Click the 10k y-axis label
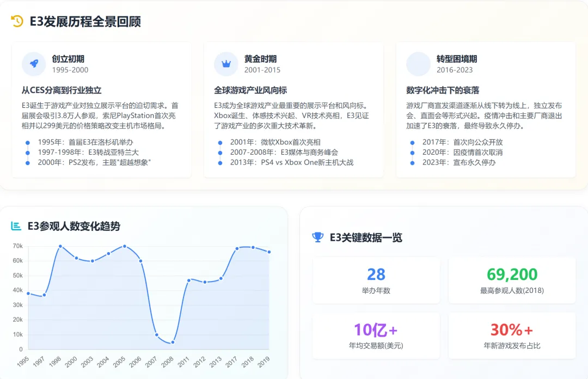Viewport: 588px width, 379px height. 17,335
